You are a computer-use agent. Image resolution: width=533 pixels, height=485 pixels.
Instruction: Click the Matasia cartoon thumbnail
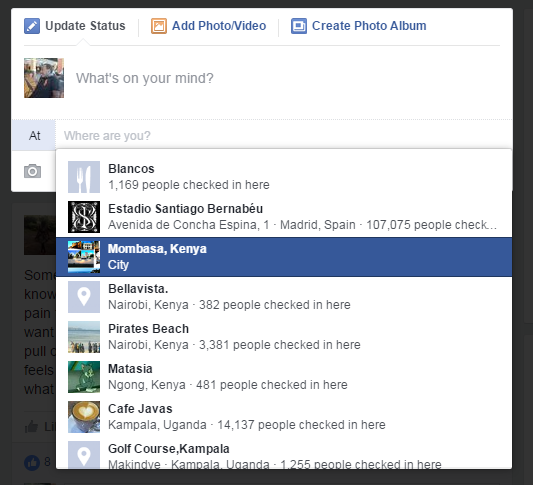coord(84,377)
